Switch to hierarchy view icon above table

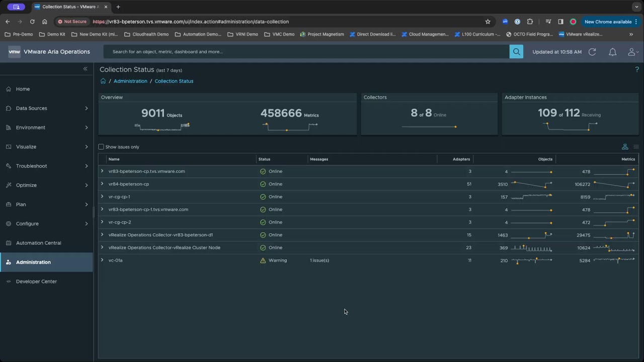click(625, 147)
